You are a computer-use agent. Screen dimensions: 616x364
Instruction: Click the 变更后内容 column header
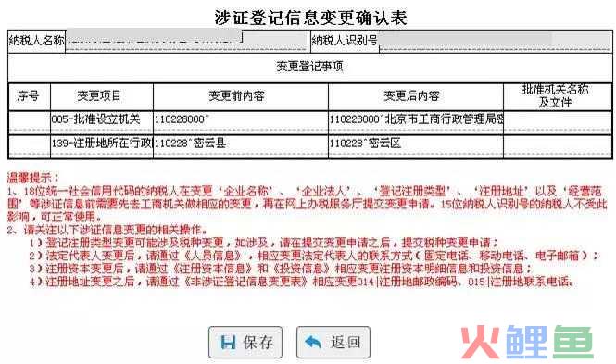click(416, 96)
